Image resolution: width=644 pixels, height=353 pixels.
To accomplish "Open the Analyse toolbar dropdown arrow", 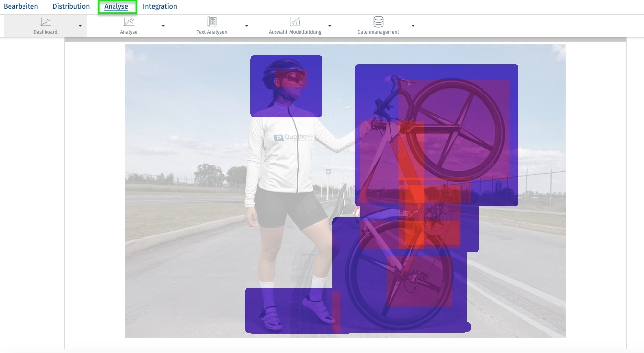I will click(x=163, y=26).
